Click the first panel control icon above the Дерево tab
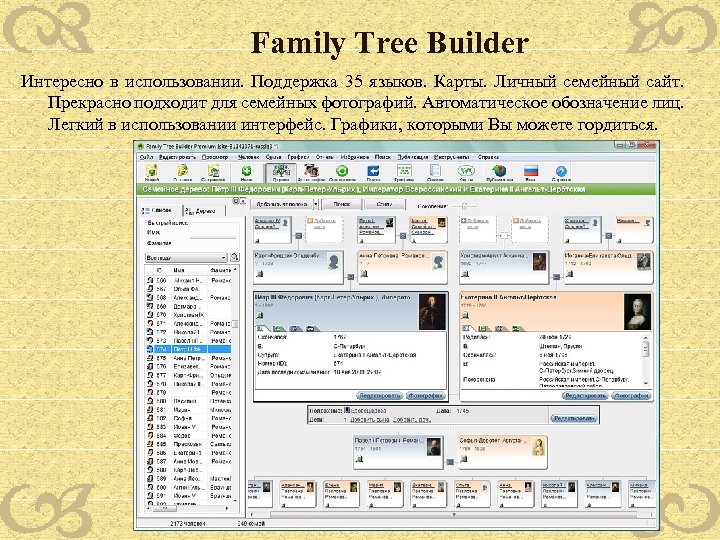The height and width of the screenshot is (540, 720). click(x=236, y=201)
